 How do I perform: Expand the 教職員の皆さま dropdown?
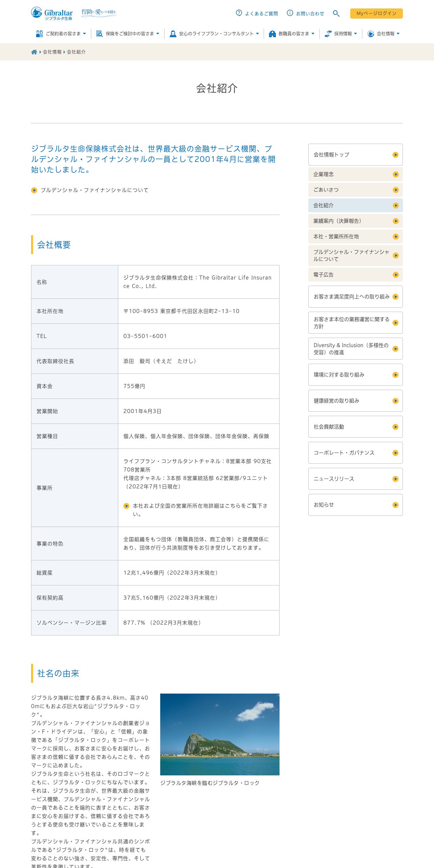pos(292,33)
